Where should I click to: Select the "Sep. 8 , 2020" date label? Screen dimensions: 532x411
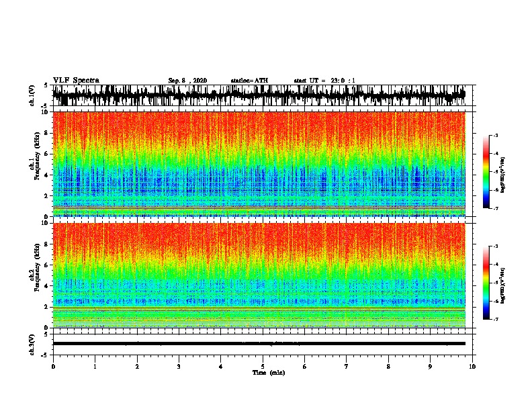[x=187, y=81]
